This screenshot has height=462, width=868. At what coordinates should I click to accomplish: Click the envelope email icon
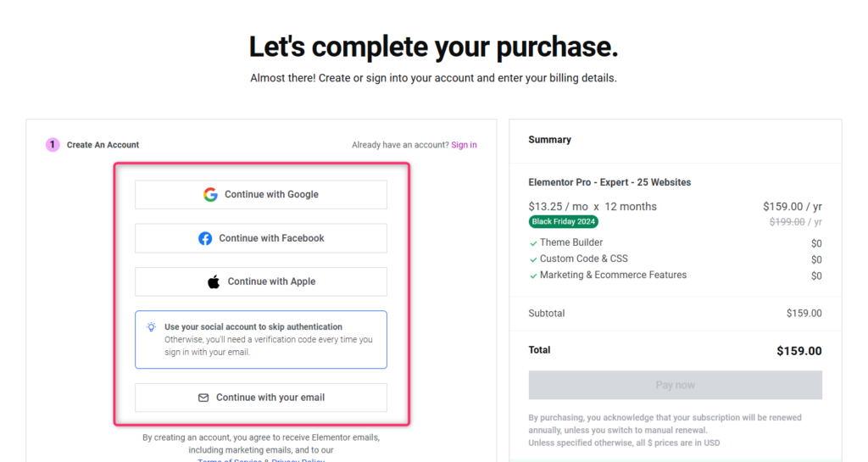[203, 398]
